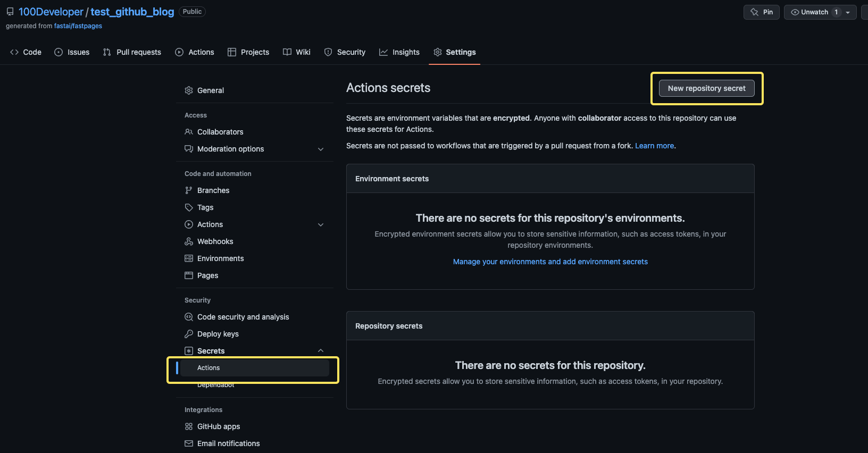Open GitHub apps settings
This screenshot has height=453, width=868.
pos(255,426)
